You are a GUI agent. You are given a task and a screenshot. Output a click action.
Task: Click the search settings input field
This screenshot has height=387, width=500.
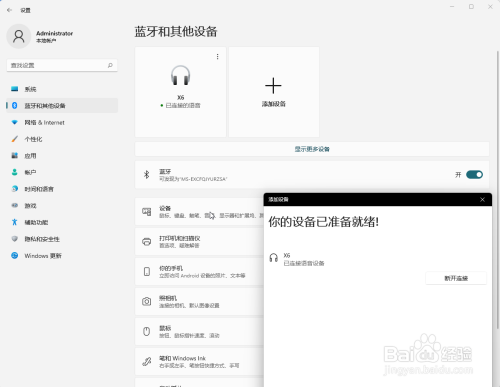point(62,65)
